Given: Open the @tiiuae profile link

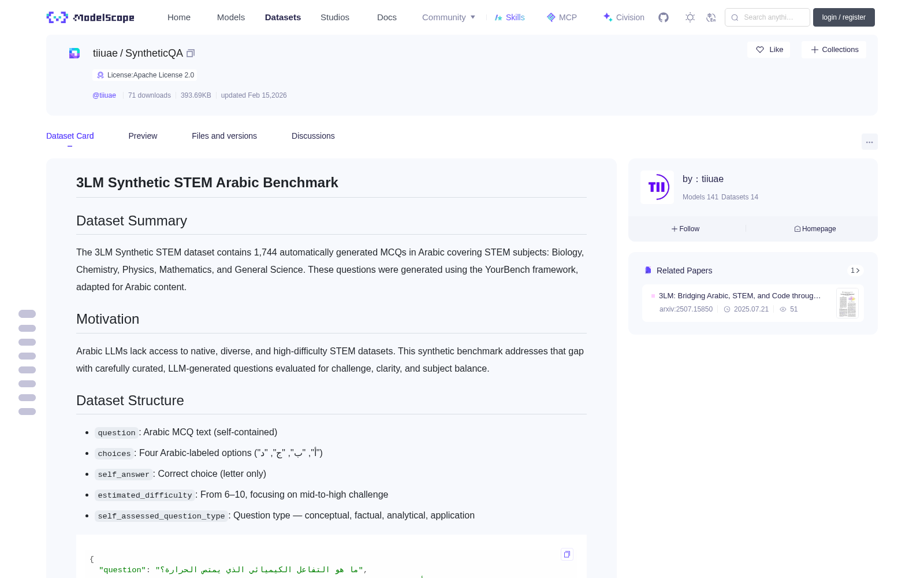Looking at the screenshot, I should pos(104,95).
